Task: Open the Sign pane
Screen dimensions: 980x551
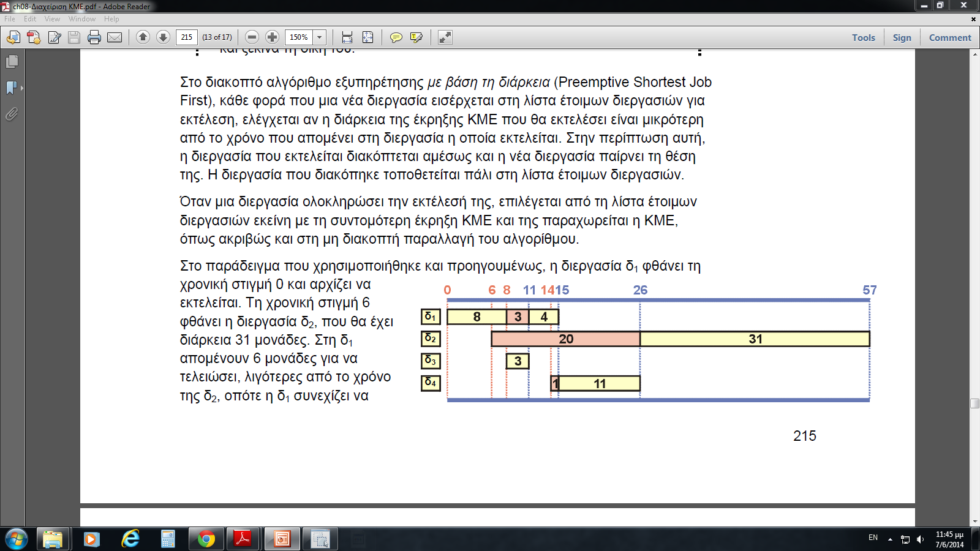Action: coord(902,37)
